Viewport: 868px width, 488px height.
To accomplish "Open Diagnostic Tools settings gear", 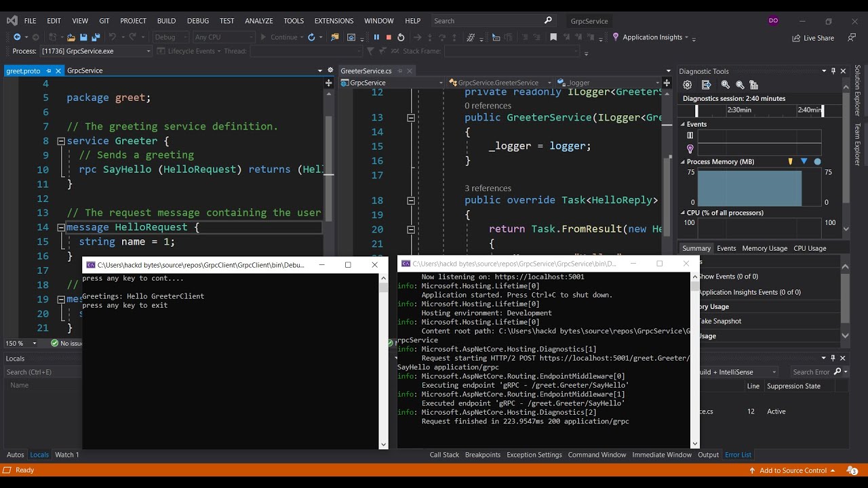I will tap(688, 85).
